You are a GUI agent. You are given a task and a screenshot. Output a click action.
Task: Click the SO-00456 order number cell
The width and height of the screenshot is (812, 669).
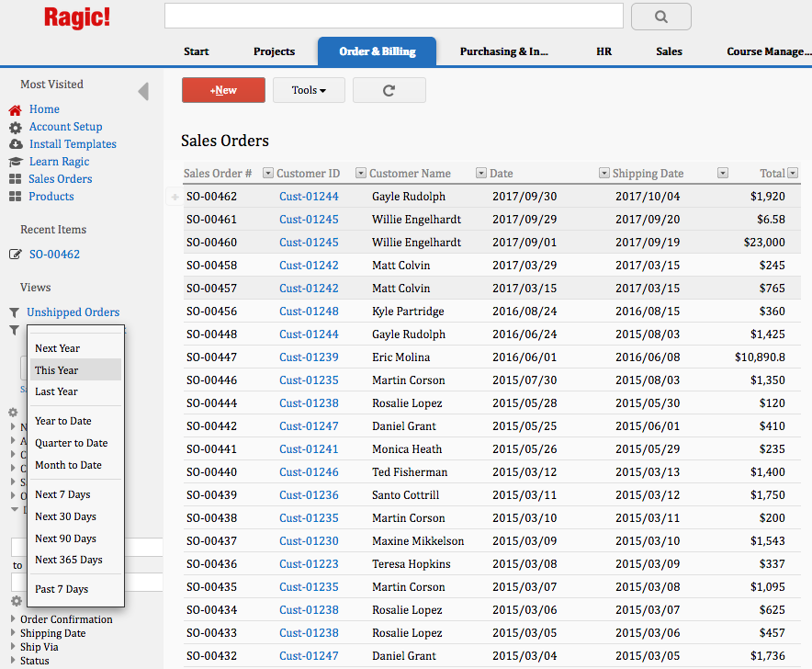click(212, 312)
